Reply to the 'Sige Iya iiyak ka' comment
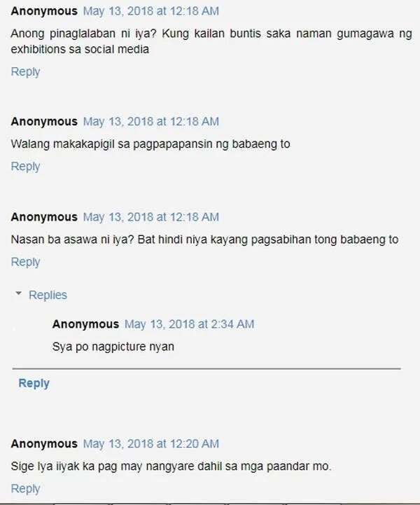The width and height of the screenshot is (420, 505). [x=25, y=489]
